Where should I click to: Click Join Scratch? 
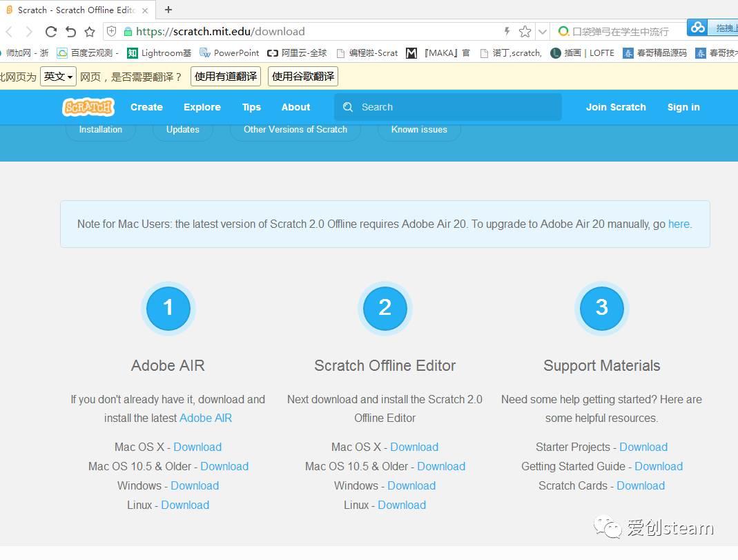coord(616,107)
